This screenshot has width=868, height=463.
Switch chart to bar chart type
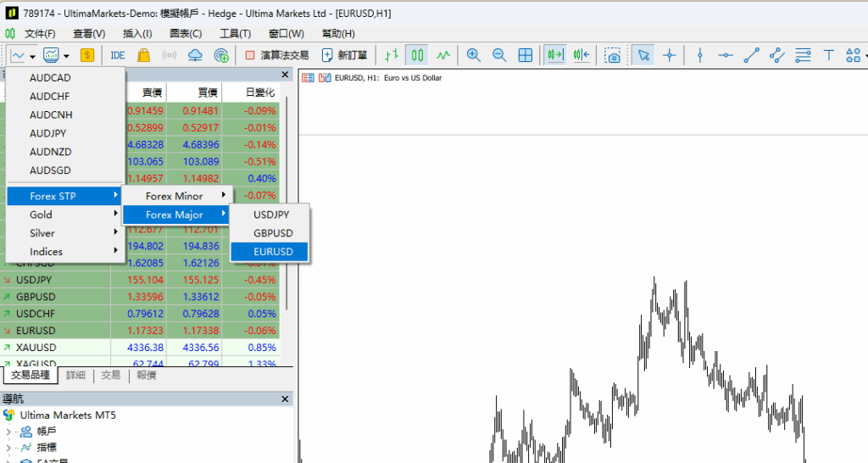[x=392, y=55]
